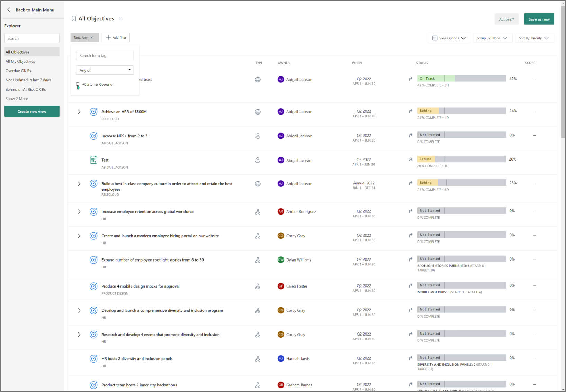
Task: Click Show 2 More in Explorer
Action: click(17, 99)
